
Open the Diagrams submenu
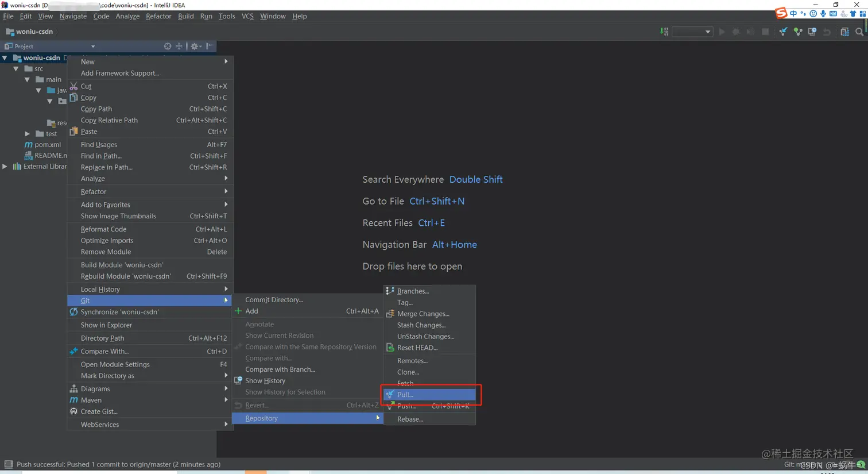pyautogui.click(x=150, y=389)
